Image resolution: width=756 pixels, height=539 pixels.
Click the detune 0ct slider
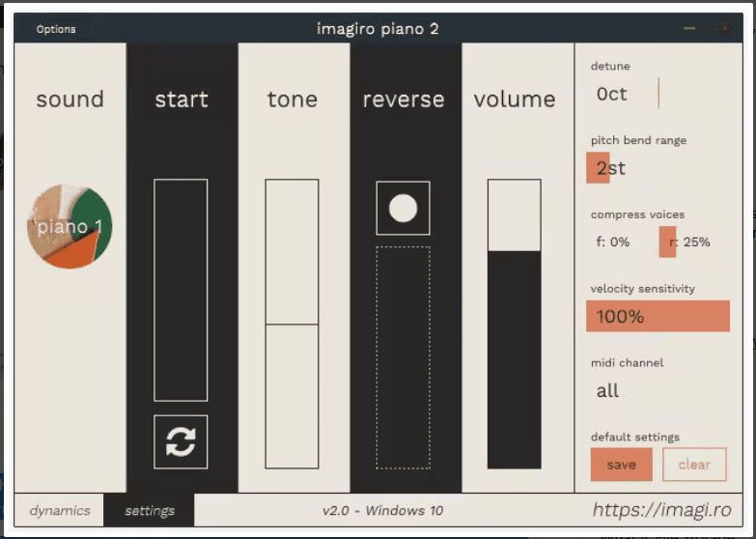658,93
